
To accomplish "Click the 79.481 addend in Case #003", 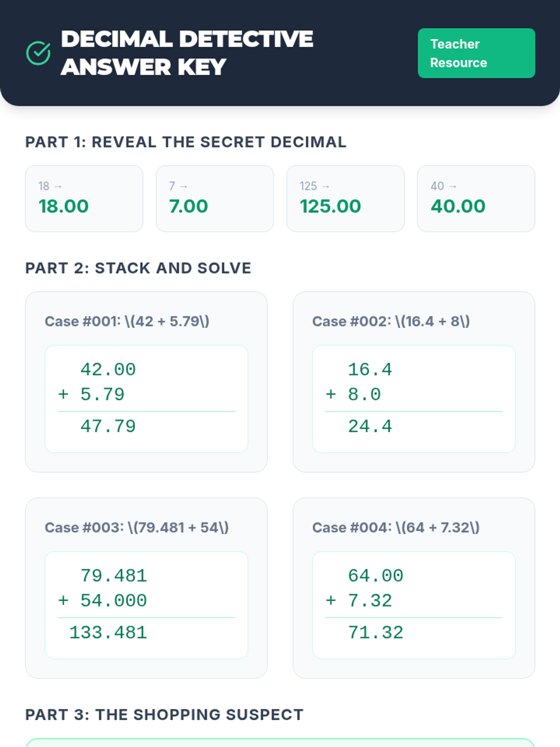I will click(113, 576).
